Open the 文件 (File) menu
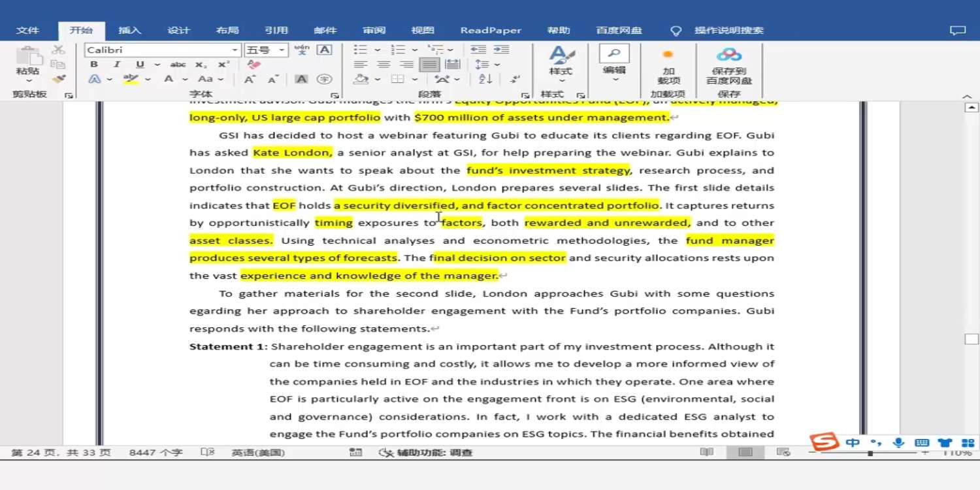This screenshot has height=490, width=980. point(27,31)
